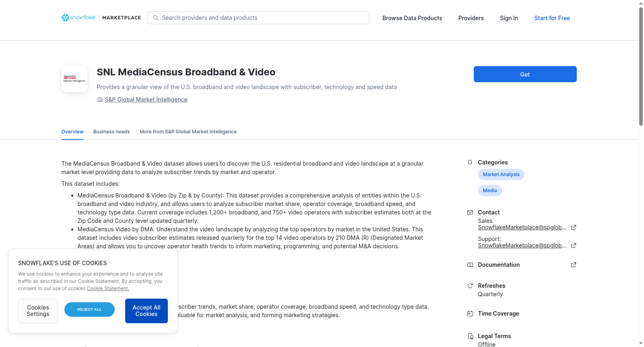Click Sign In in the header

pos(509,18)
